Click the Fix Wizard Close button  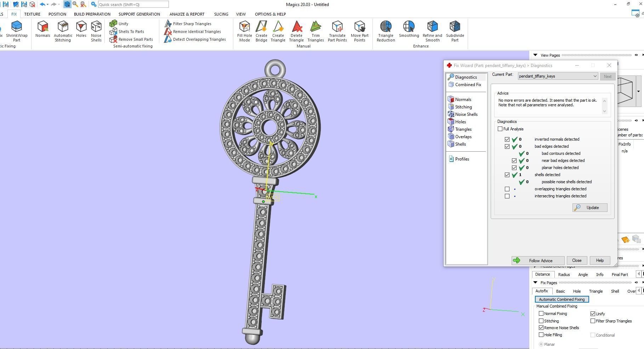coord(577,260)
